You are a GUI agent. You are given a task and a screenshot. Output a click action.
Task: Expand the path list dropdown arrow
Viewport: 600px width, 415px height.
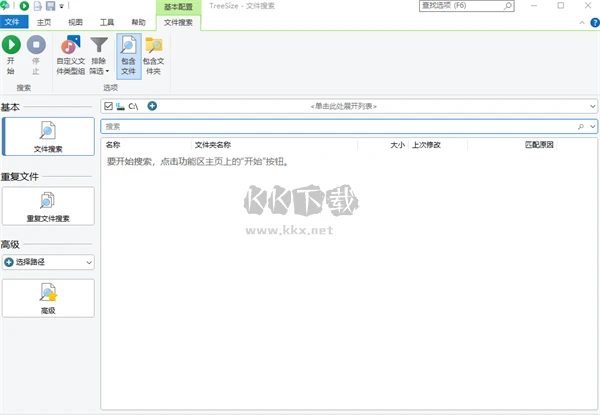tap(592, 106)
